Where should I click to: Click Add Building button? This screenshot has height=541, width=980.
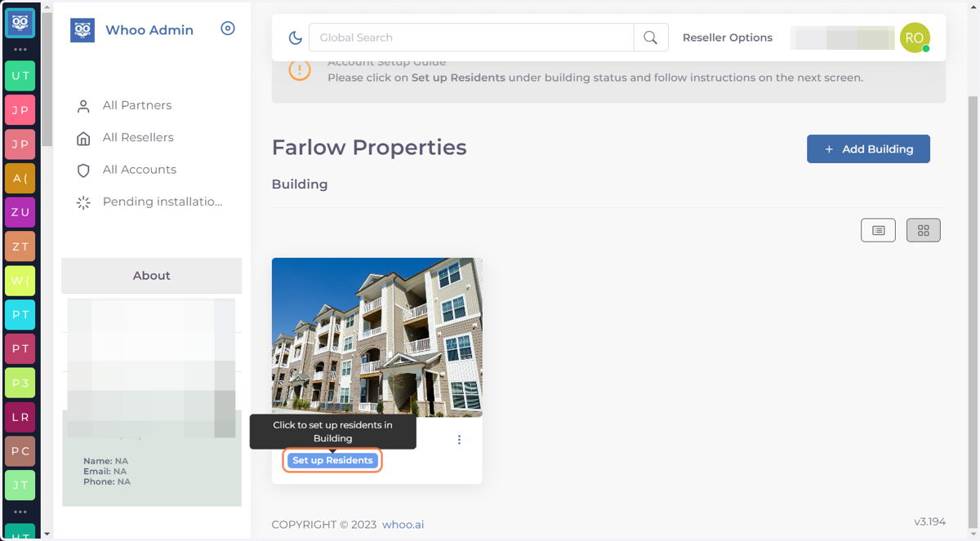tap(868, 149)
